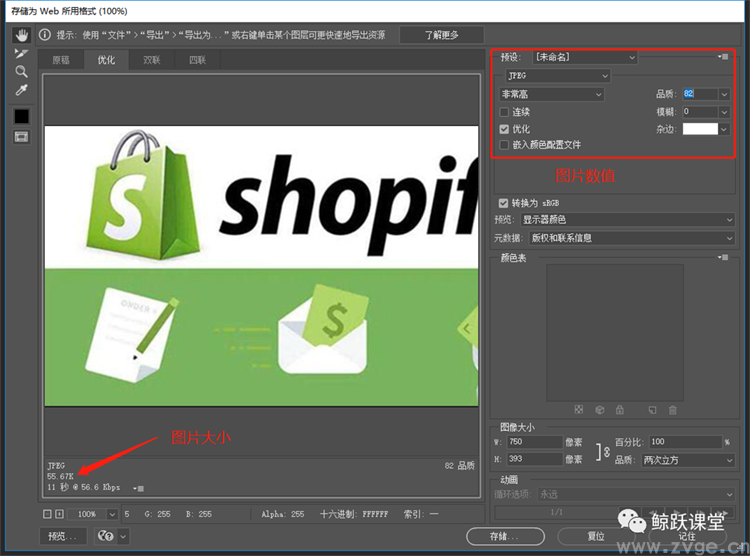This screenshot has height=556, width=750.
Task: Click the new color icon under color table
Action: pyautogui.click(x=651, y=410)
